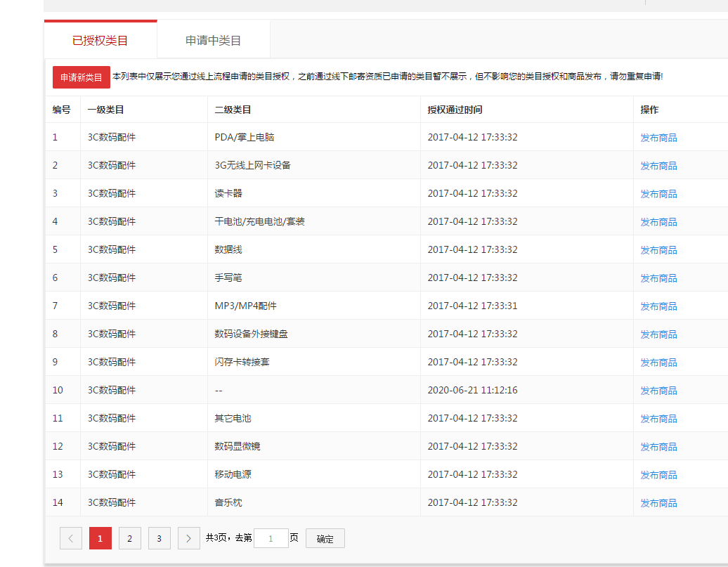Image resolution: width=728 pixels, height=567 pixels.
Task: Select pagination page 3
Action: (x=159, y=537)
